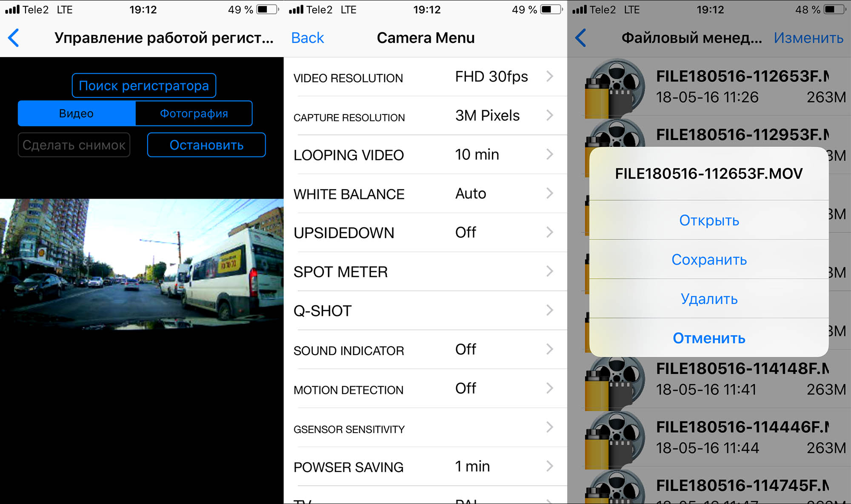This screenshot has width=851, height=504.
Task: Tap film reel icon of FILE180516-114446F
Action: [x=614, y=440]
